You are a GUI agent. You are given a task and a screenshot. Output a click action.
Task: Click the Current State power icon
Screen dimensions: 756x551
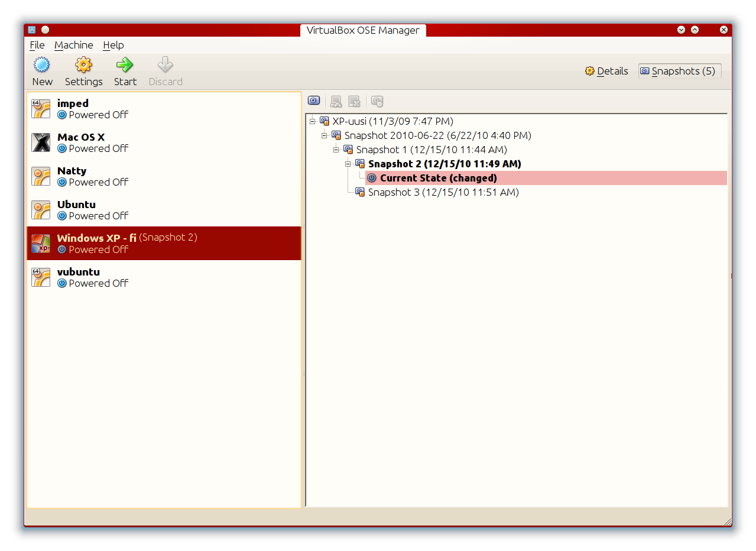pos(372,178)
